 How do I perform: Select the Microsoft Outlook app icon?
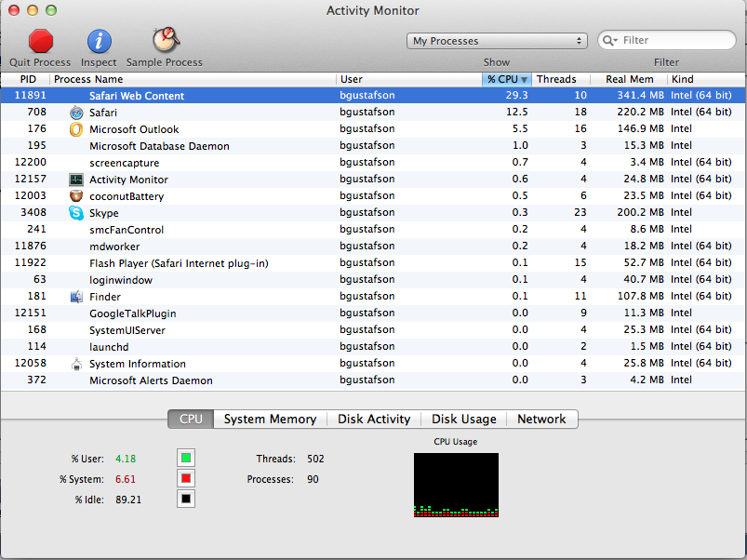(x=76, y=129)
